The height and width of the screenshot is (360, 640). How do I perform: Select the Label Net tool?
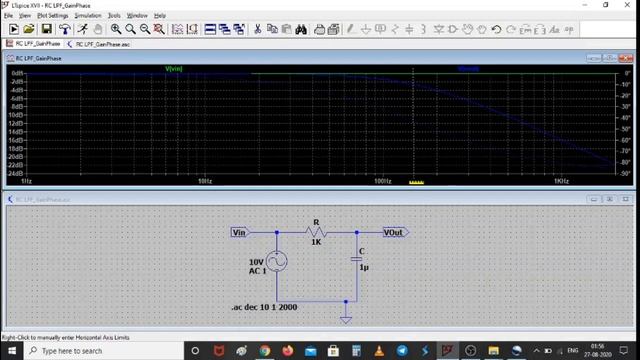pos(380,29)
